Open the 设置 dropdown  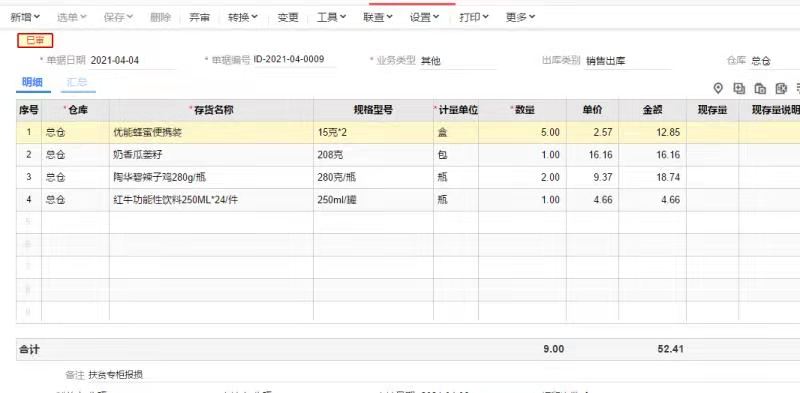pyautogui.click(x=424, y=17)
